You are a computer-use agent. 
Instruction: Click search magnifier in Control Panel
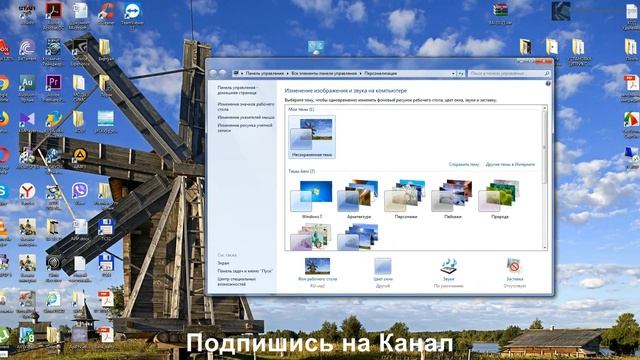click(x=547, y=73)
